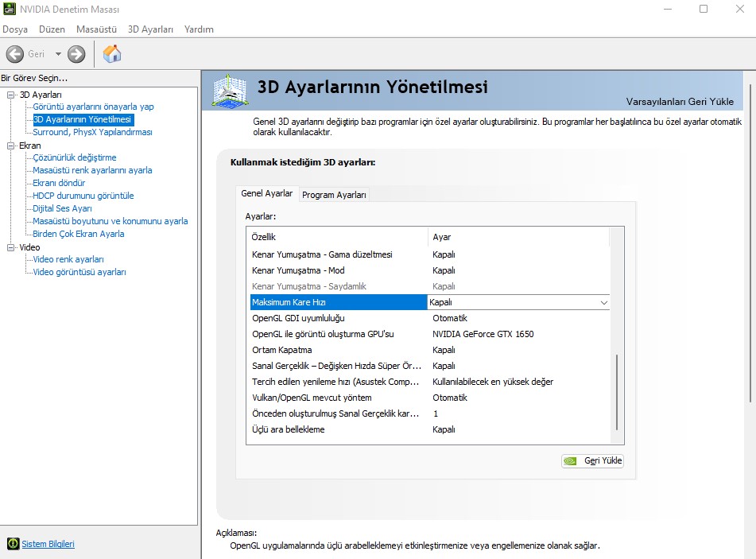Open the Maksimum Kare Hızı dropdown
756x559 pixels.
[x=603, y=302]
